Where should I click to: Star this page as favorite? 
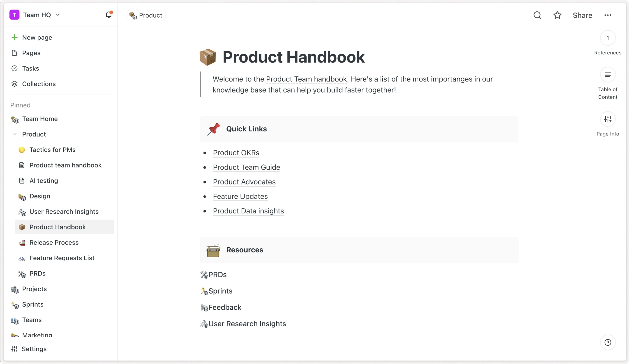coord(557,15)
